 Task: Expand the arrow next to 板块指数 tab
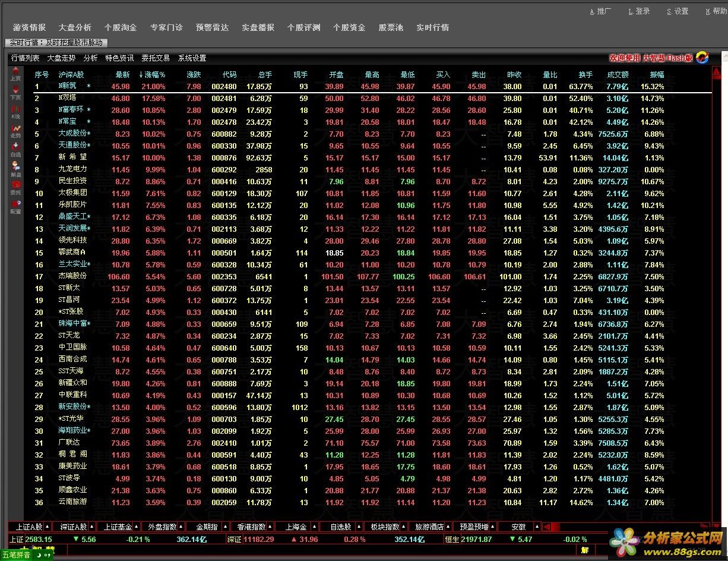point(404,527)
